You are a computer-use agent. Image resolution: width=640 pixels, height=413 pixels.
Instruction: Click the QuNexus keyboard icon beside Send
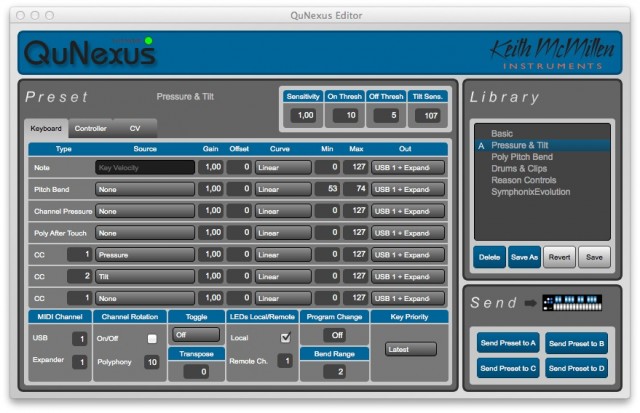pos(572,303)
